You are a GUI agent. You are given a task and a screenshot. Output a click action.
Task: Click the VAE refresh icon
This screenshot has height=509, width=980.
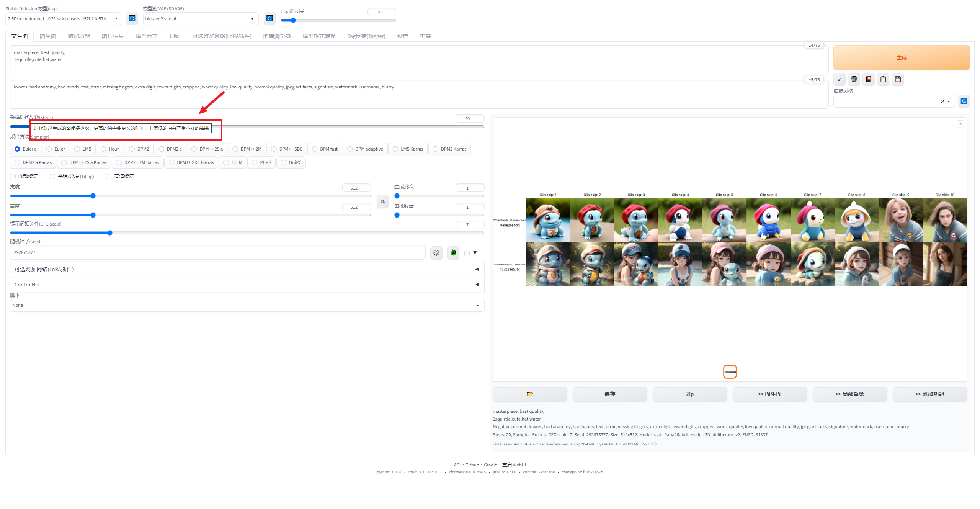coord(269,18)
